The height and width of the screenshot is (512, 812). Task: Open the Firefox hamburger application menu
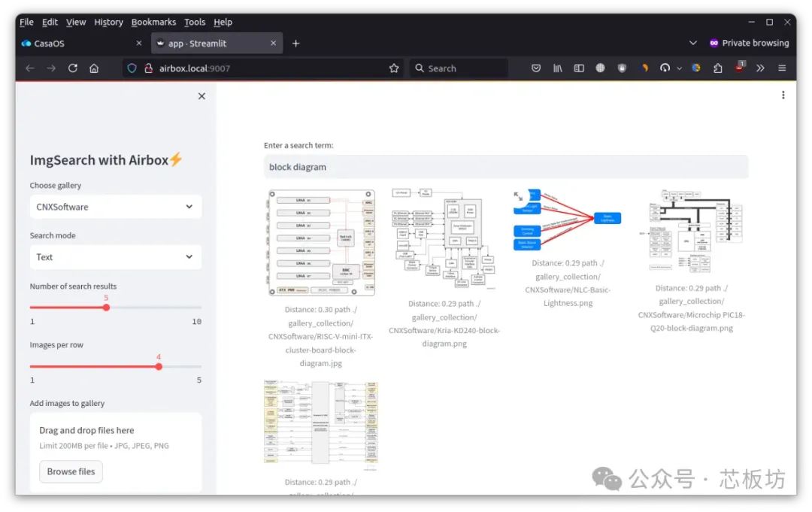[x=782, y=68]
